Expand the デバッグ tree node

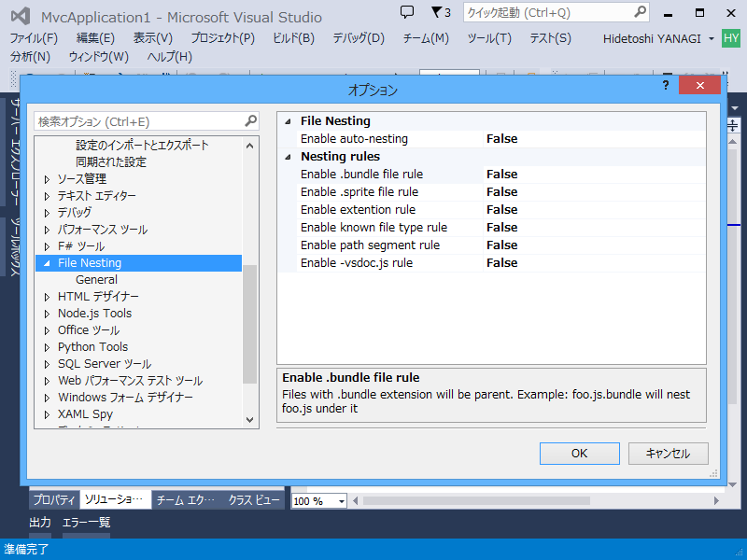48,213
